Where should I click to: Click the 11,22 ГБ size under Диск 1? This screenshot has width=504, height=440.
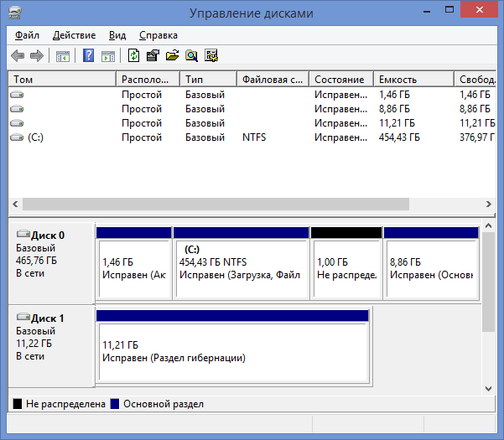tap(34, 344)
